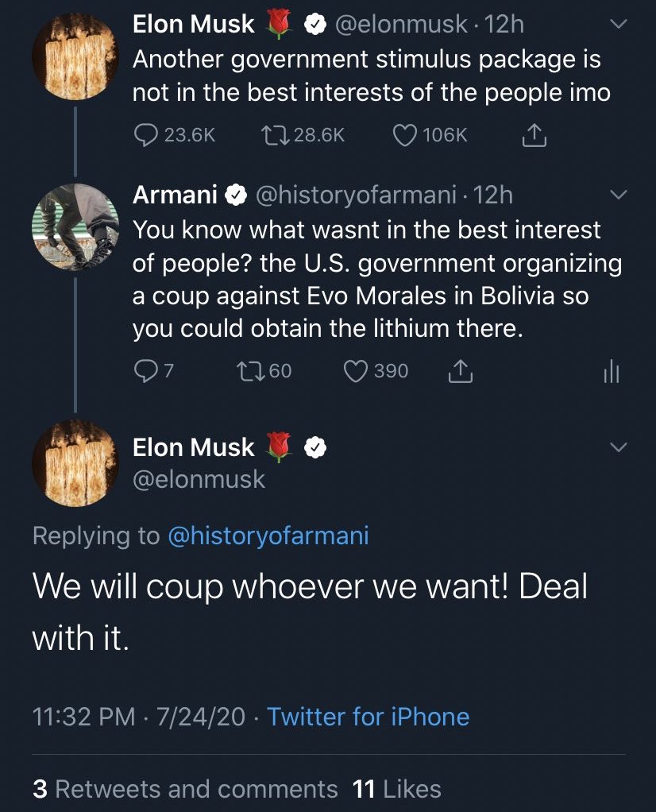This screenshot has height=812, width=656.
Task: Open Elon Musk's profile picture at top
Action: (75, 56)
